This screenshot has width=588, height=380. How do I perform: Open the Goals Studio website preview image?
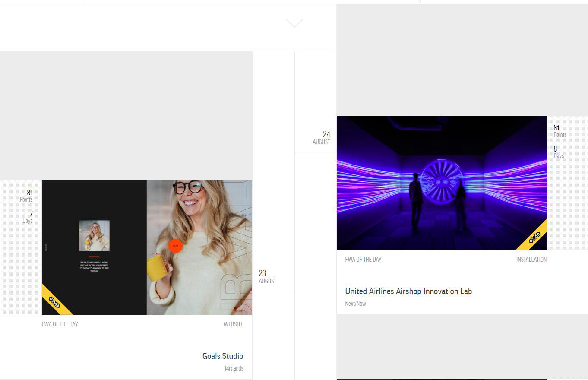tap(147, 247)
